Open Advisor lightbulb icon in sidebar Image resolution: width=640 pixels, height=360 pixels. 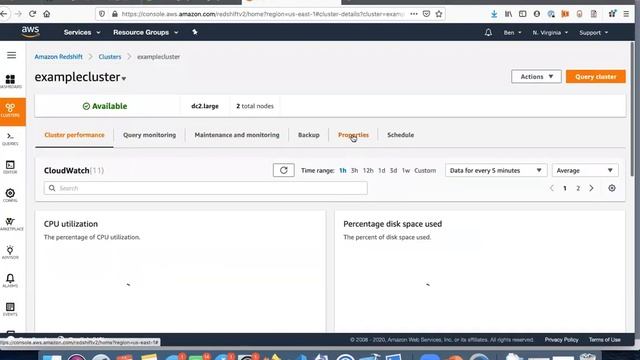point(11,253)
